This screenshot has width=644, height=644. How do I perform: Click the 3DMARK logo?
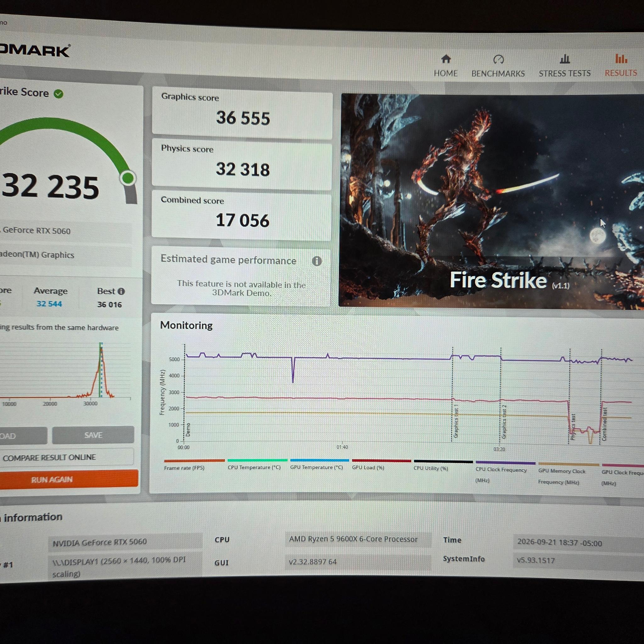tap(35, 50)
